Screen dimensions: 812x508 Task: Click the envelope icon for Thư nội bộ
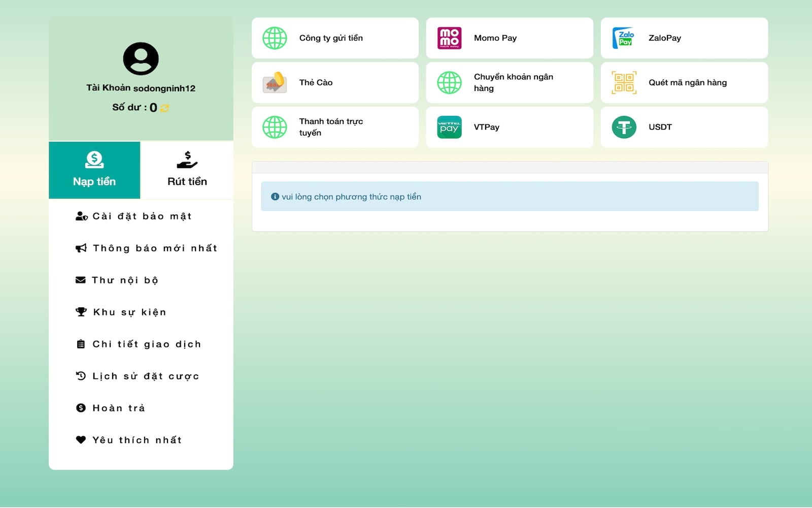click(x=81, y=280)
